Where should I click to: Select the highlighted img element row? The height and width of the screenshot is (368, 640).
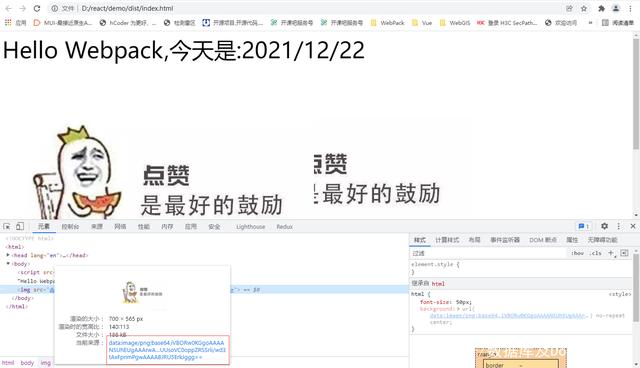tap(204, 289)
